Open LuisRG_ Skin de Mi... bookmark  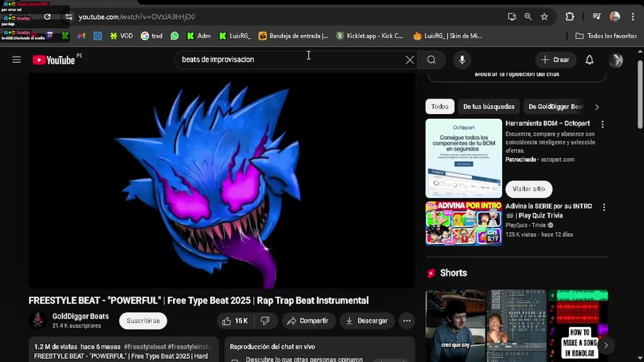[x=448, y=36]
